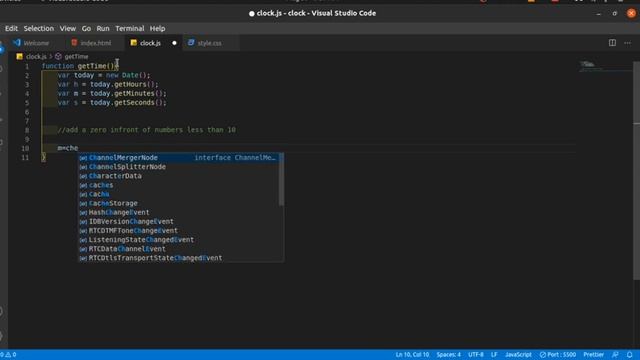Screen dimensions: 640x360
Task: Open the Run menu
Action: point(102,29)
